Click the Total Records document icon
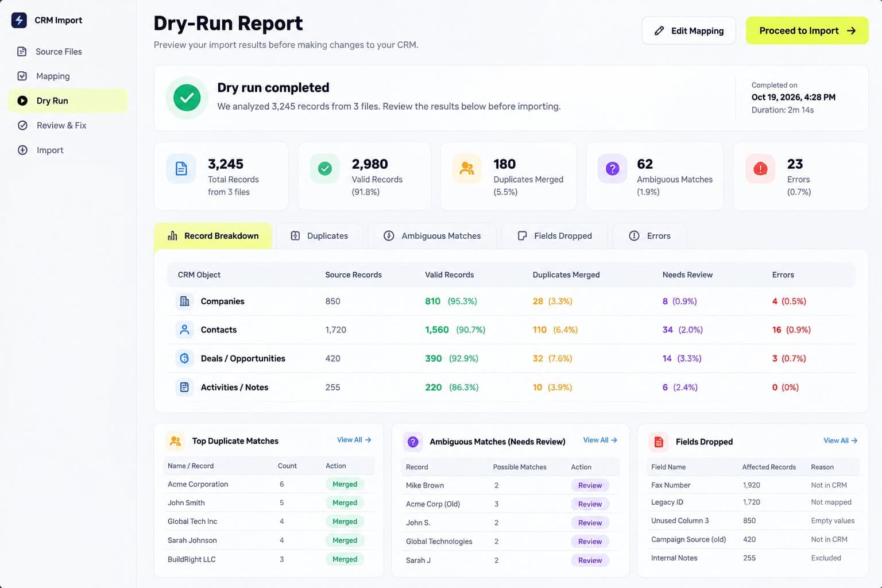This screenshot has width=882, height=588. pyautogui.click(x=181, y=169)
